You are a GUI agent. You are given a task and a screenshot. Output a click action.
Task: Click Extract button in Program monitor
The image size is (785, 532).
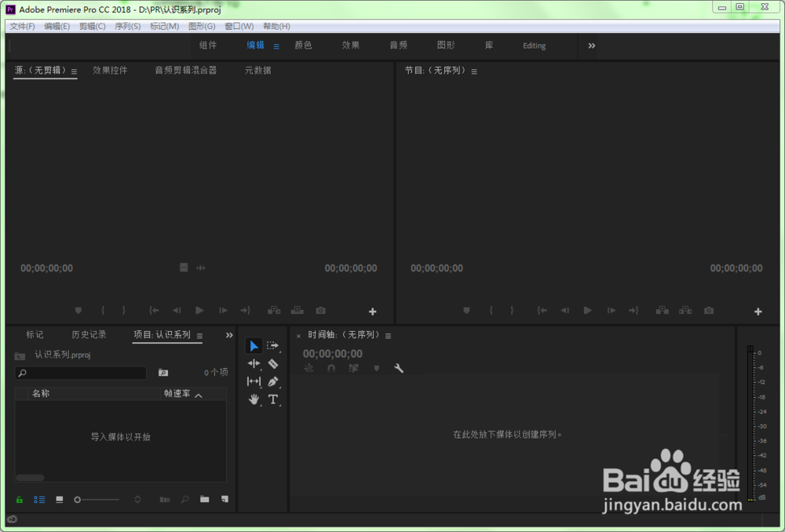(685, 310)
